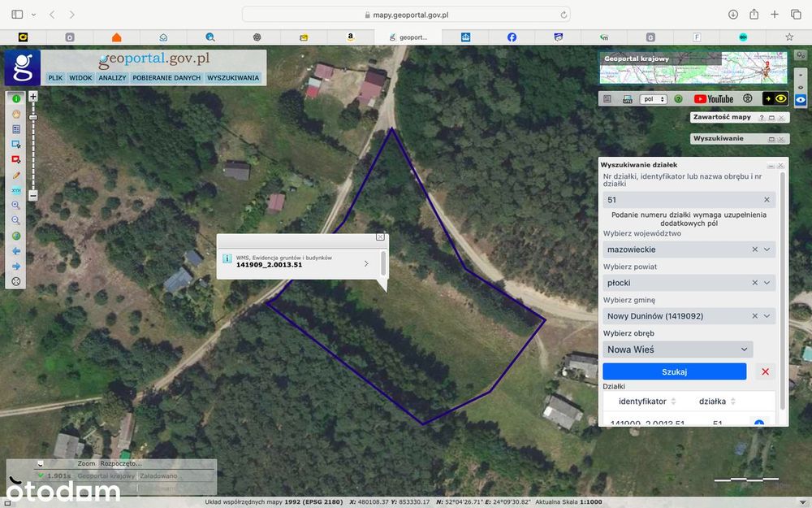The height and width of the screenshot is (508, 812).
Task: Toggle the blue eye visibility button
Action: coord(801,99)
